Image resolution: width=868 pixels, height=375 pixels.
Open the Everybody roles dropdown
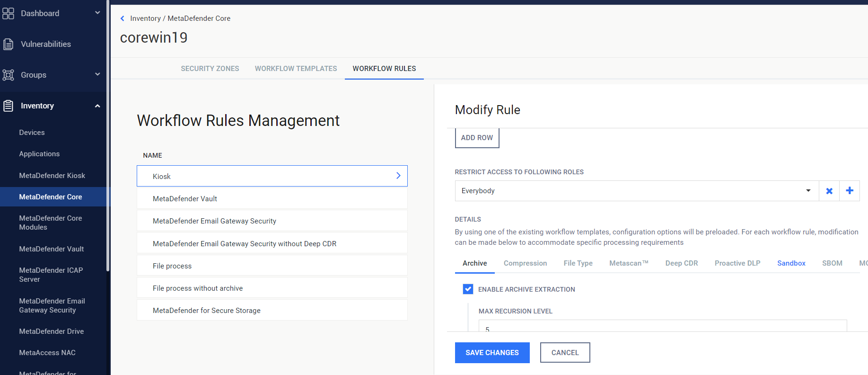point(637,191)
